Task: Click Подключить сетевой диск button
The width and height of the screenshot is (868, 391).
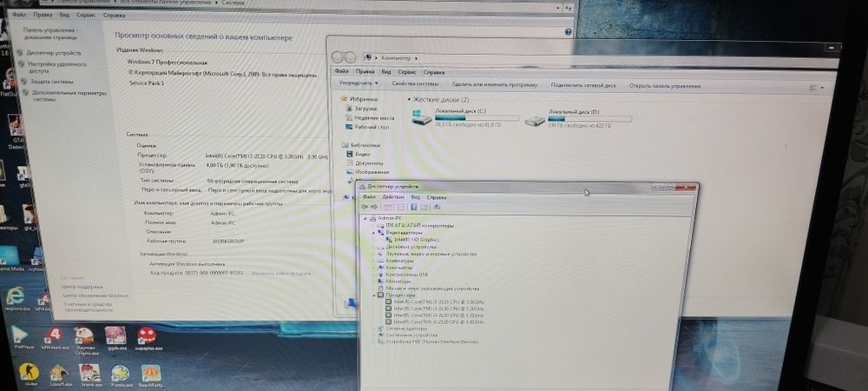Action: click(x=583, y=85)
